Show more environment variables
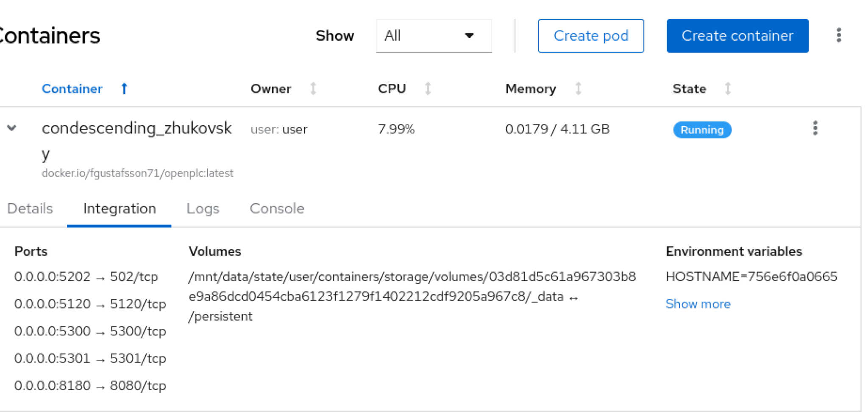 (x=698, y=304)
